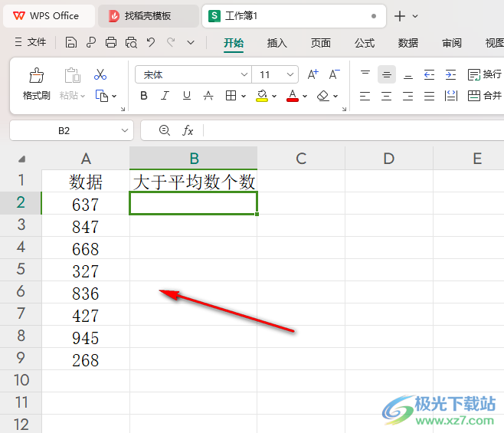
Task: Open the font name dropdown 宋体
Action: [x=244, y=74]
